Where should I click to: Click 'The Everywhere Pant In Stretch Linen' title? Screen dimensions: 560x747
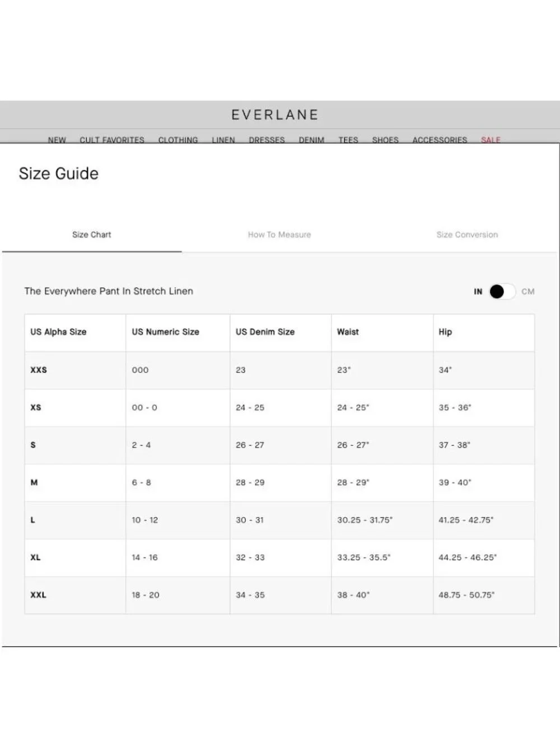109,291
